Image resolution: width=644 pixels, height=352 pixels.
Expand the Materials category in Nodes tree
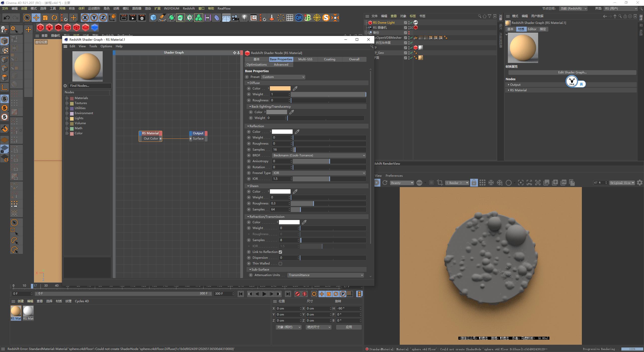click(67, 98)
